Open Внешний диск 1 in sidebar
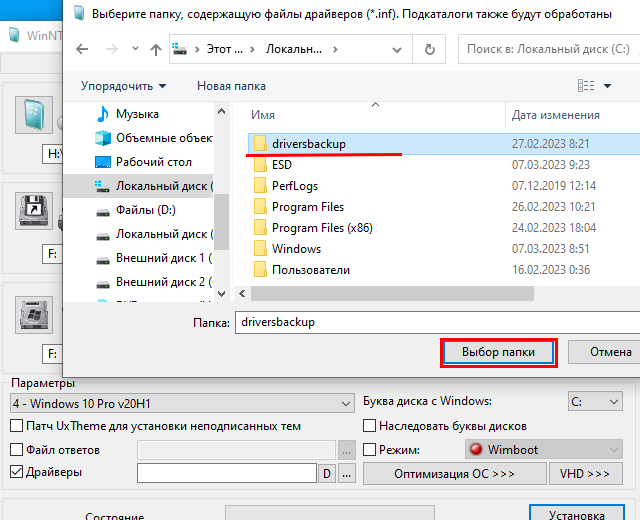The image size is (640, 520). click(x=154, y=258)
